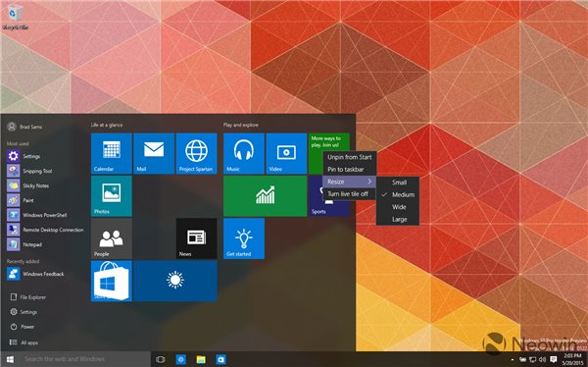Open the Get started lightbulb tile
588x367 pixels.
(x=244, y=238)
